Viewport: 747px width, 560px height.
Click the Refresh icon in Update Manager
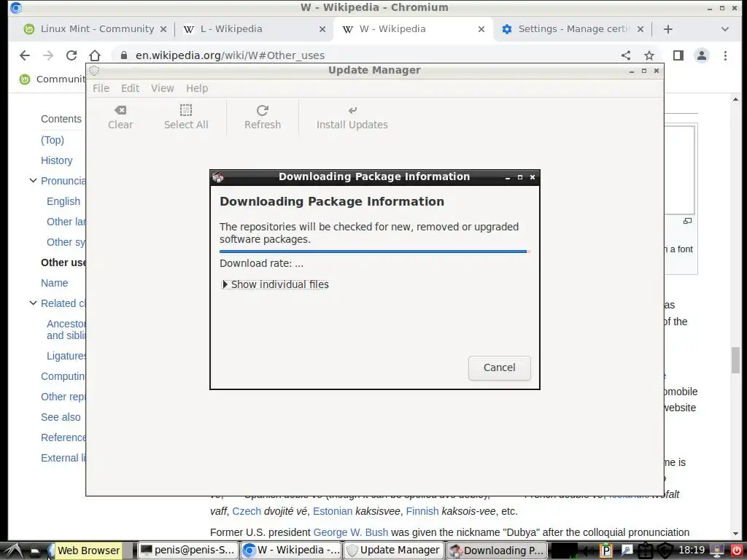coord(263,117)
